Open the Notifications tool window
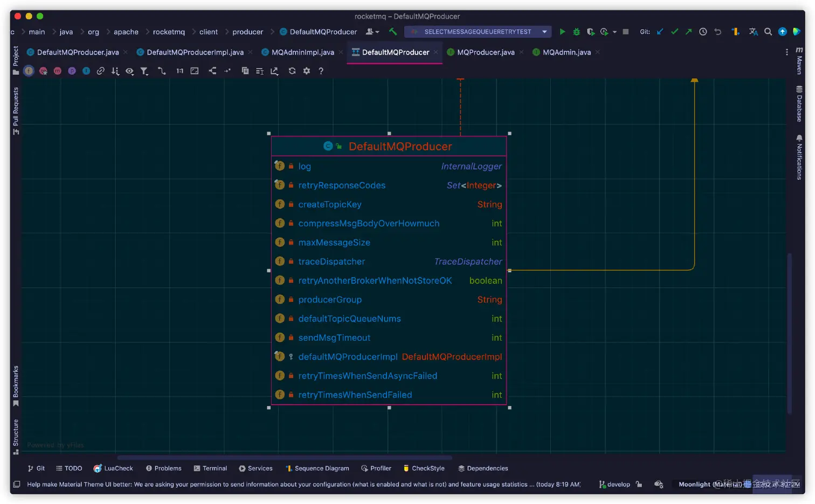The image size is (815, 504). 799,157
